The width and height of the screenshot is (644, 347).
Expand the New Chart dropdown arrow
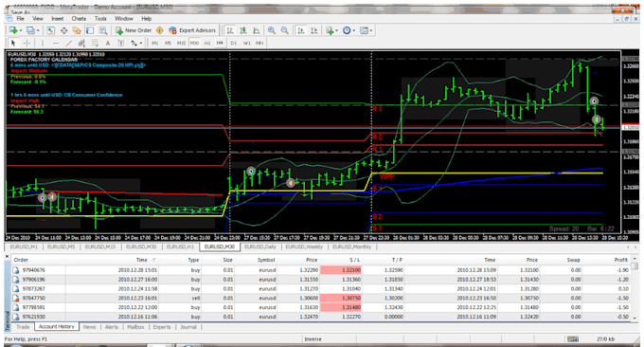(20, 31)
